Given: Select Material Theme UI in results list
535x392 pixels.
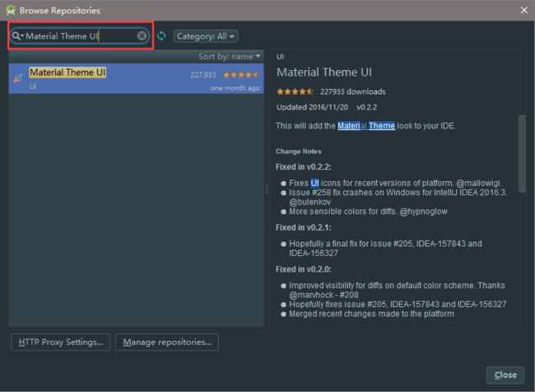Looking at the screenshot, I should pos(136,78).
